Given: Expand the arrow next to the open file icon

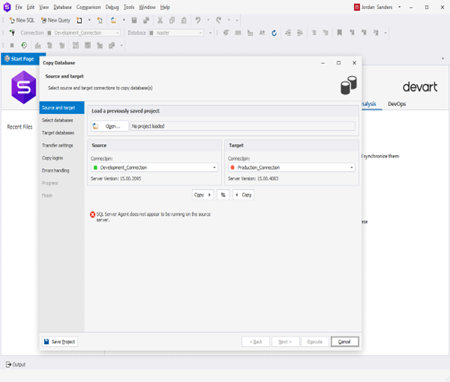Looking at the screenshot, I should click(124, 20).
